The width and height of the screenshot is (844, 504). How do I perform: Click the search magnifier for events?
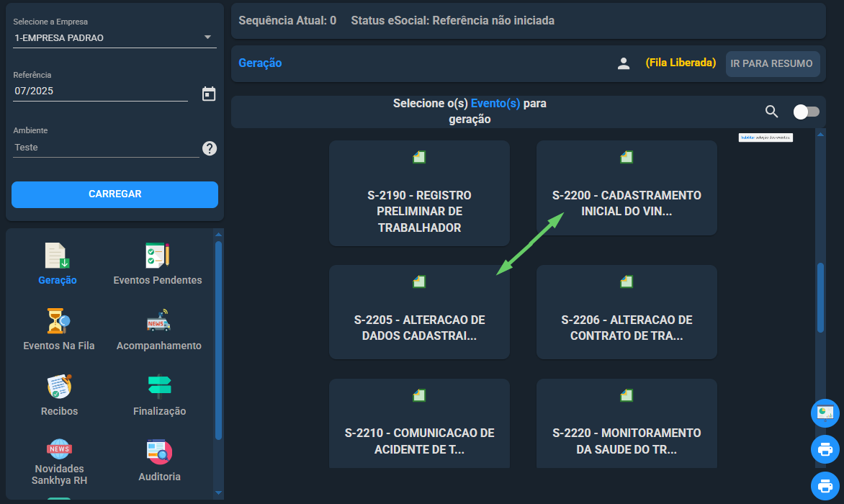771,112
